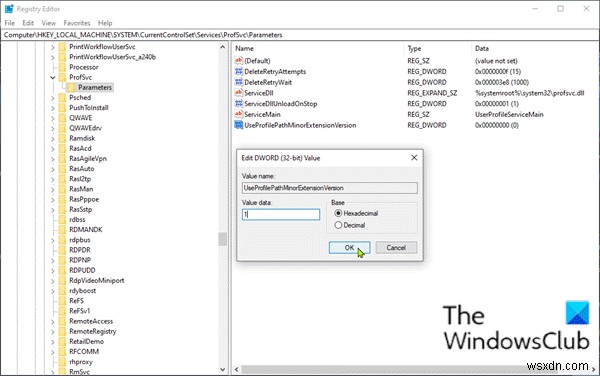
Task: Select the (Default) string value icon
Action: [239, 60]
